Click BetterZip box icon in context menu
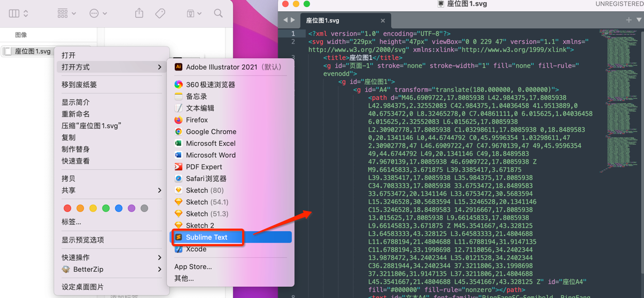 click(x=66, y=269)
